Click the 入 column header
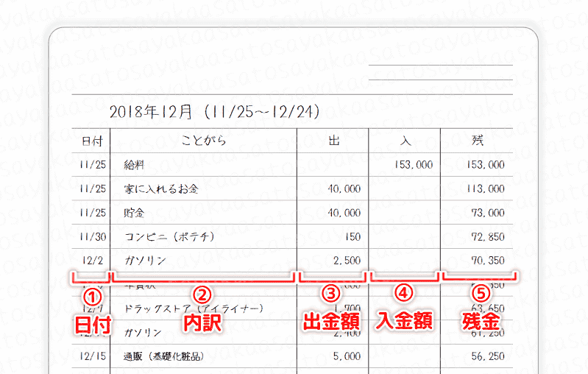 point(405,141)
